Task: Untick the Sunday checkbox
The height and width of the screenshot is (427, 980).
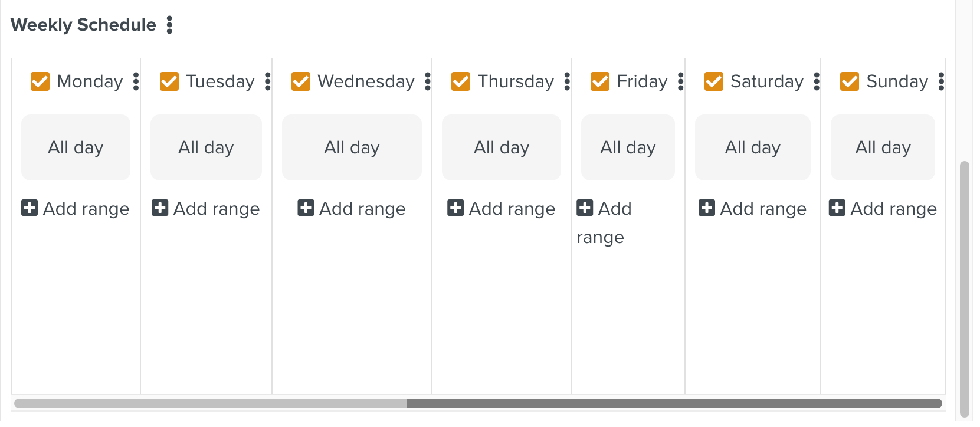Action: coord(850,81)
